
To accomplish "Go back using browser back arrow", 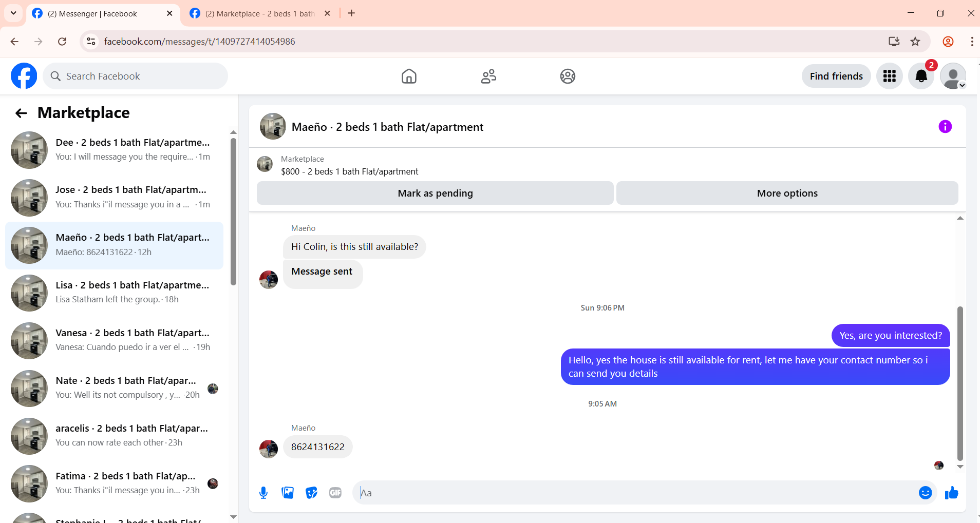I will click(x=14, y=42).
